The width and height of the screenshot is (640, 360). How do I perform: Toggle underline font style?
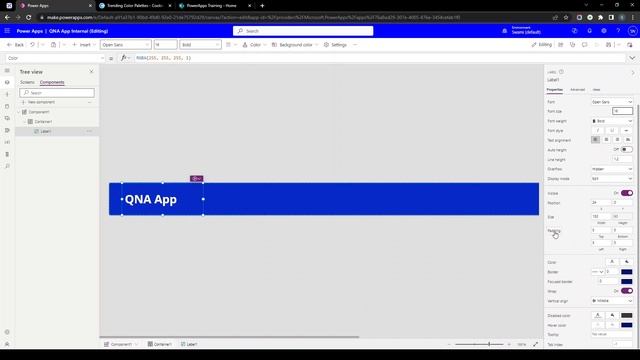(x=612, y=131)
